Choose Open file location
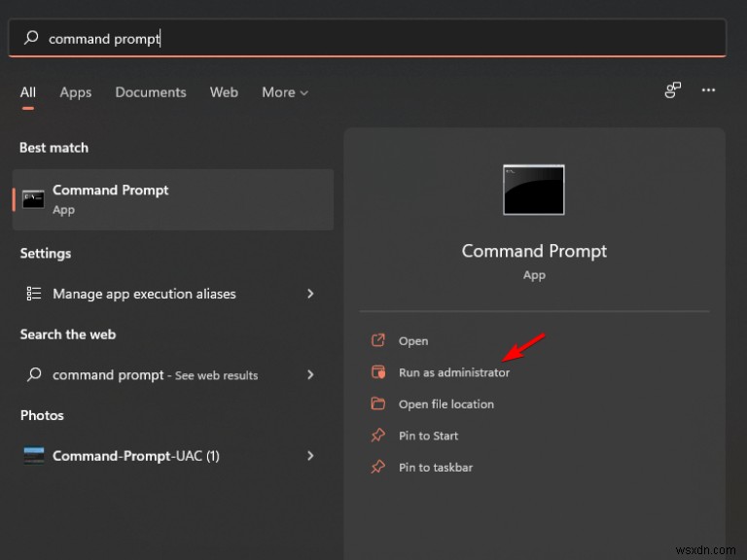 point(446,403)
